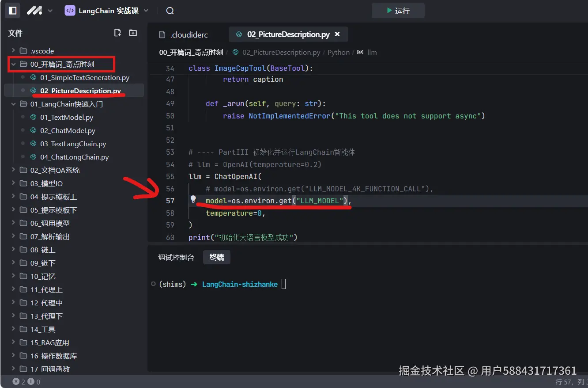Click breadcrumb 02_PictureDescription.py

pyautogui.click(x=281, y=52)
